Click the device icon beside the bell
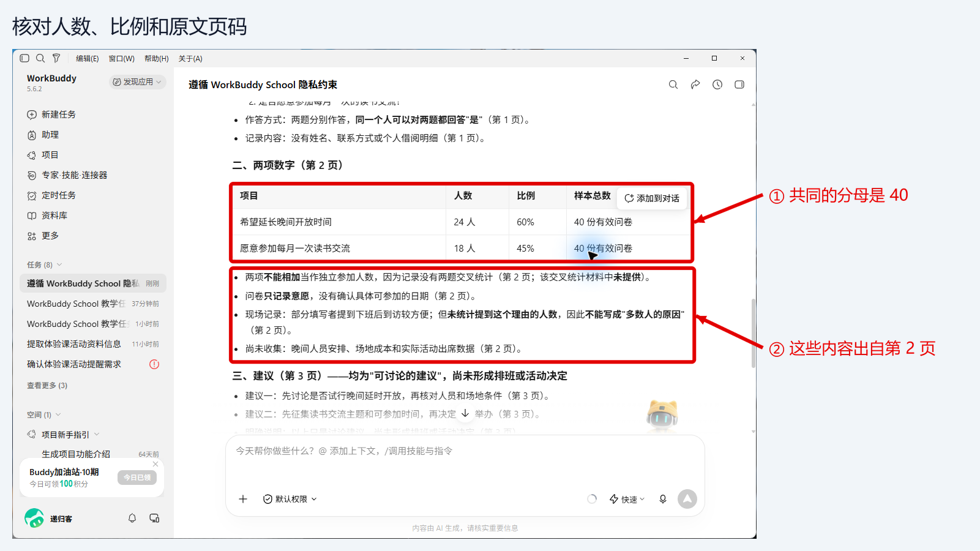Image resolution: width=980 pixels, height=551 pixels. click(x=154, y=518)
